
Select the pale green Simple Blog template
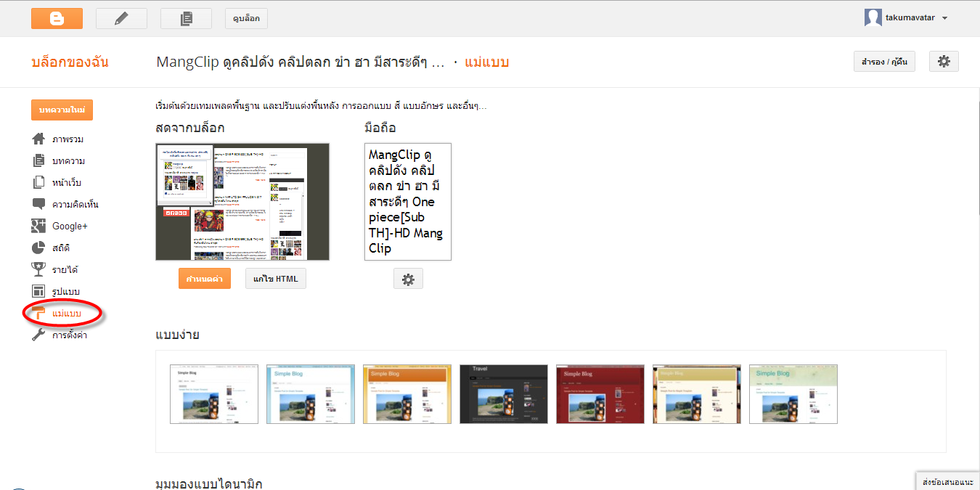coord(793,394)
